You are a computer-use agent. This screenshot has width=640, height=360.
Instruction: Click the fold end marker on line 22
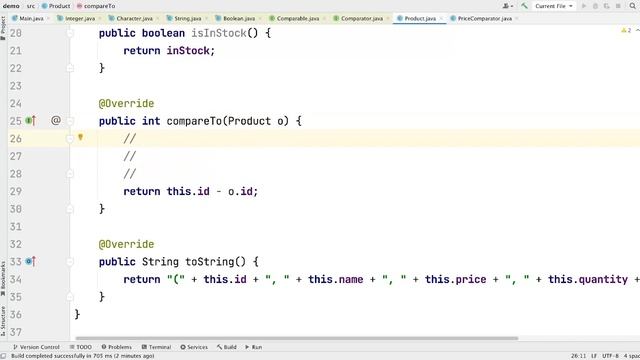pos(70,68)
